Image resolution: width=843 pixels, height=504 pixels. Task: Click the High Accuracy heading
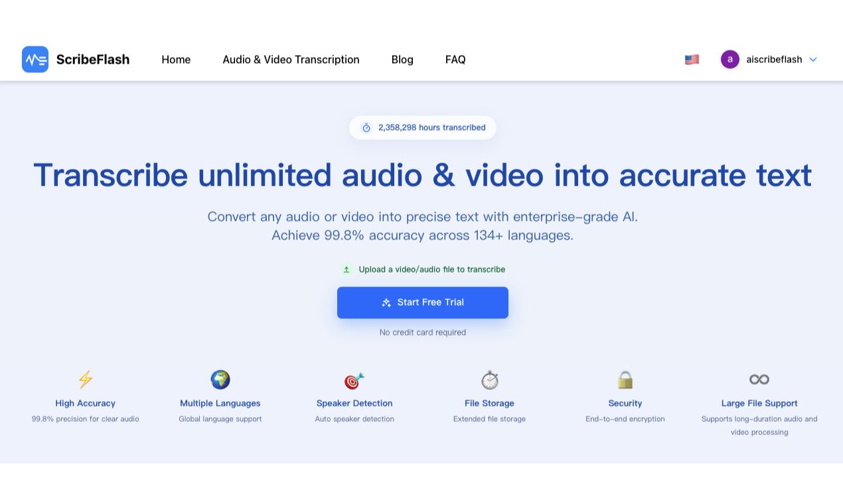[x=86, y=403]
